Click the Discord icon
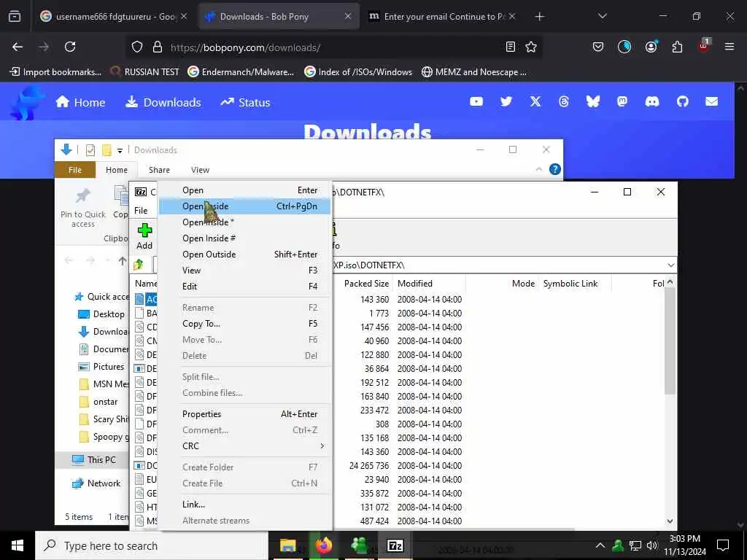Viewport: 747px width, 560px height. point(652,101)
